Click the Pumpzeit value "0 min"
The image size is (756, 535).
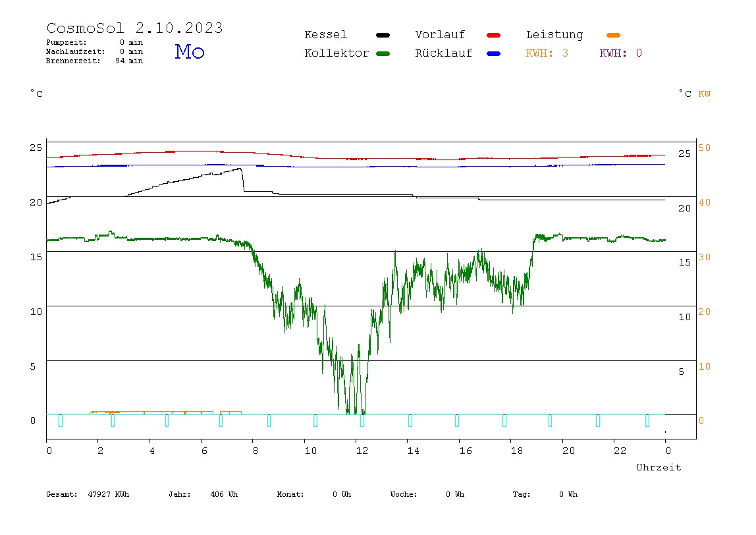pyautogui.click(x=132, y=42)
